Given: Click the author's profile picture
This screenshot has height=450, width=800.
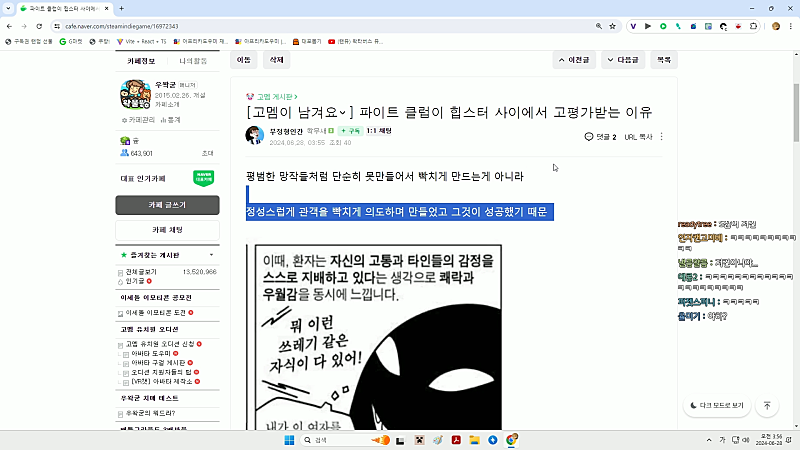Looking at the screenshot, I should pos(254,135).
